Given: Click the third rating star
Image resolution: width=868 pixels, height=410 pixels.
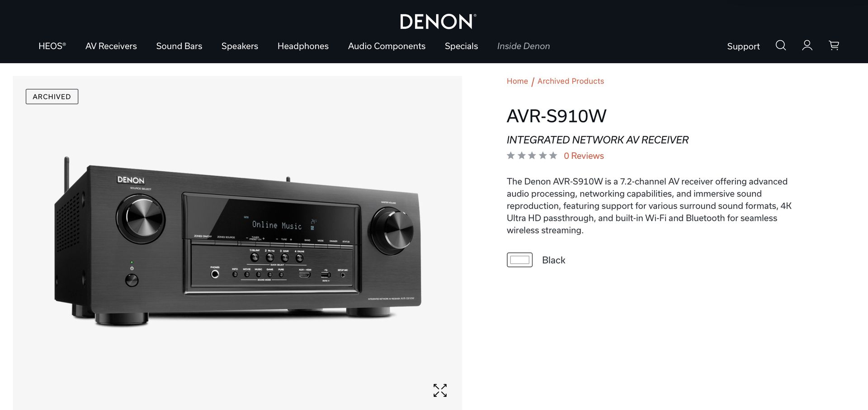Looking at the screenshot, I should (532, 156).
